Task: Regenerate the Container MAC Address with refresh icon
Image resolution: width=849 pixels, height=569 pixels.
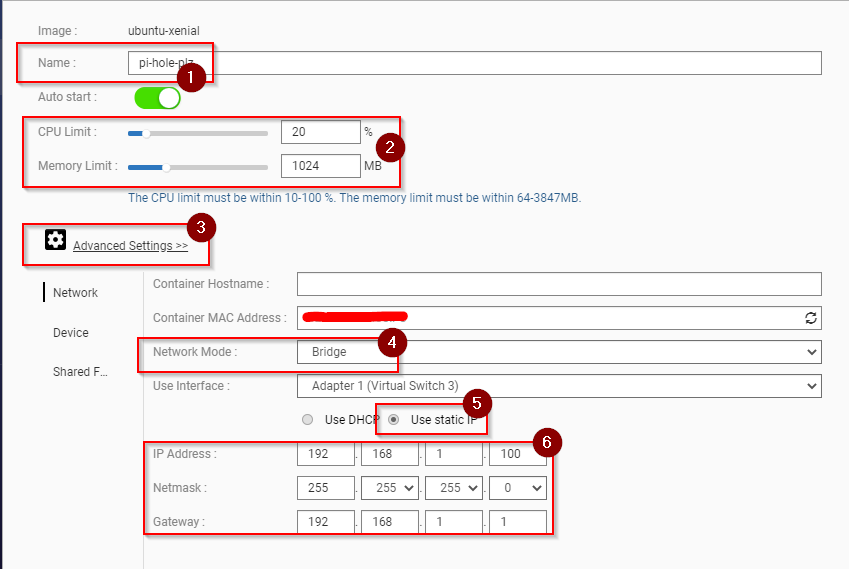Action: pyautogui.click(x=811, y=318)
